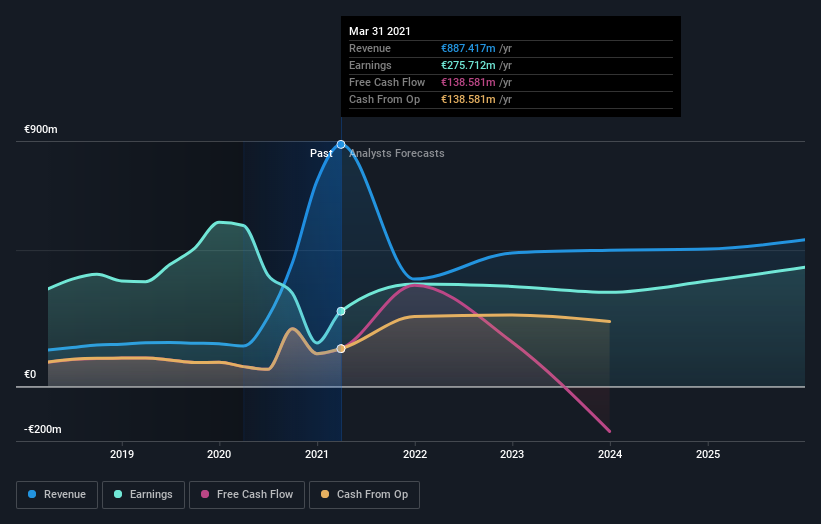Click the Earnings row label in tooltip
The width and height of the screenshot is (821, 524).
370,65
